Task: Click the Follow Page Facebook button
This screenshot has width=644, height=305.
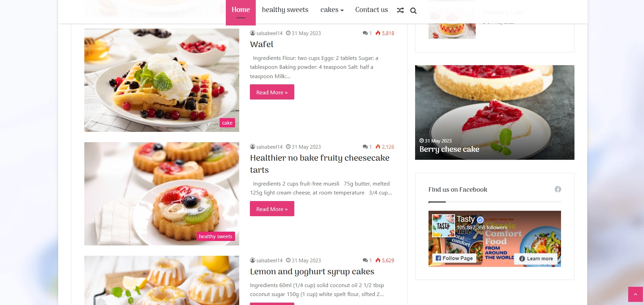Action: point(454,258)
